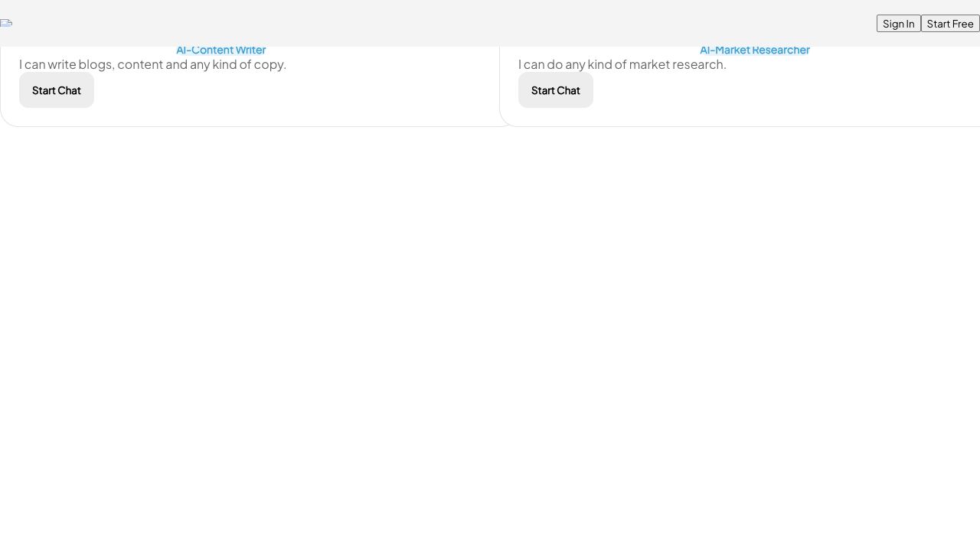The image size is (980, 551).
Task: Click "market research" in the researcher description
Action: (x=677, y=64)
